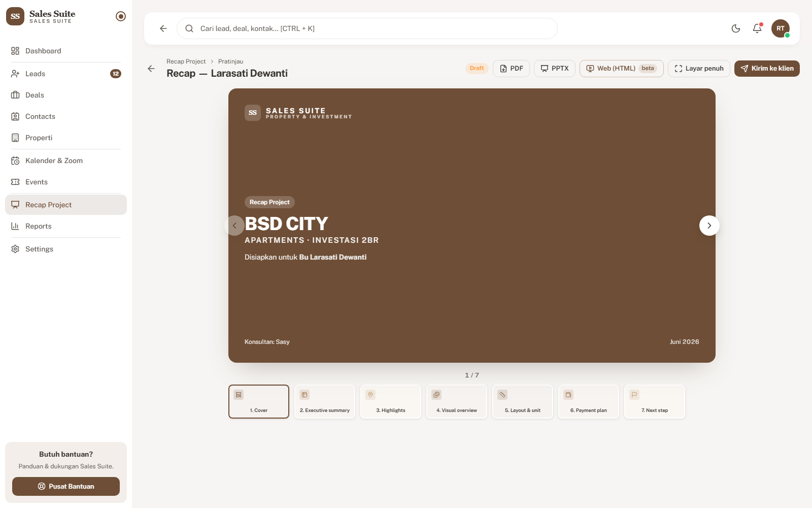Viewport: 812px width, 508px height.
Task: Enter Layar penuh fullscreen mode
Action: pos(699,69)
